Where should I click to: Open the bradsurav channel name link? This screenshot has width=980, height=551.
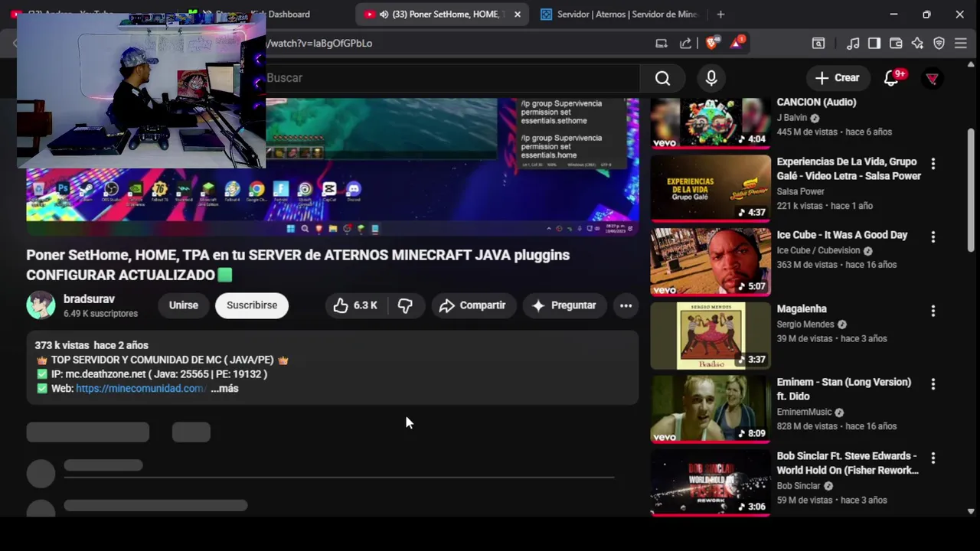(x=89, y=299)
